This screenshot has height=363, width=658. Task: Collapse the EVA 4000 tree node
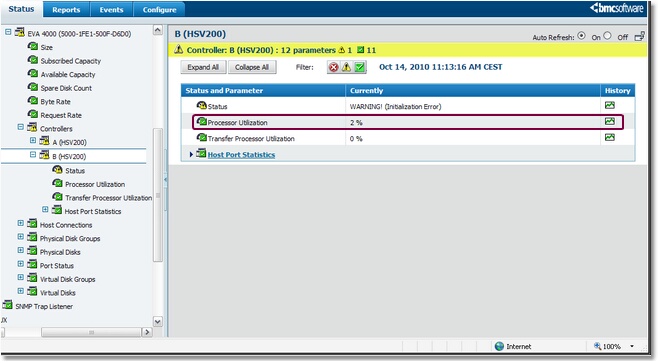tap(8, 32)
